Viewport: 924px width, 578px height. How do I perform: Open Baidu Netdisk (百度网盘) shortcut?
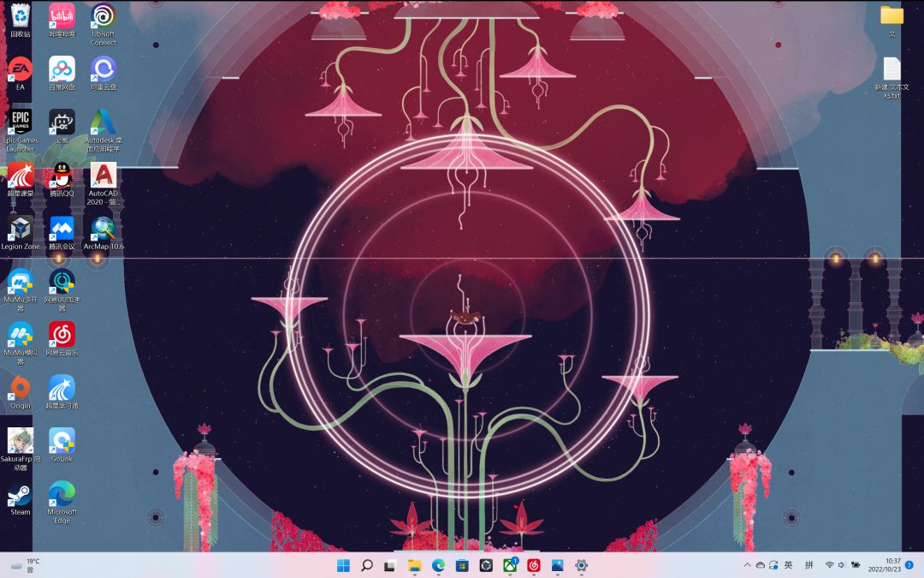(62, 73)
